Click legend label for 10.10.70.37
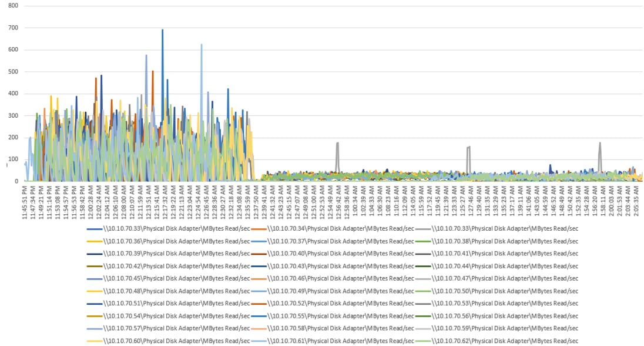The width and height of the screenshot is (644, 346). [341, 241]
